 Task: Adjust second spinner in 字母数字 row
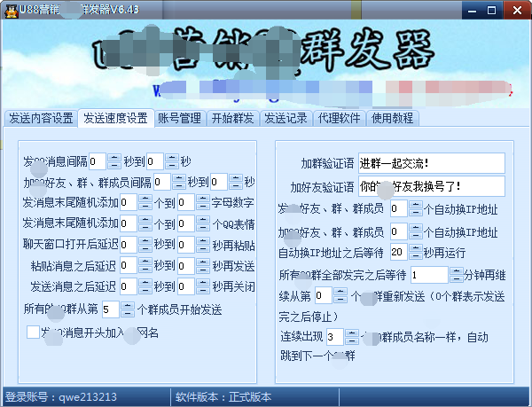point(203,202)
